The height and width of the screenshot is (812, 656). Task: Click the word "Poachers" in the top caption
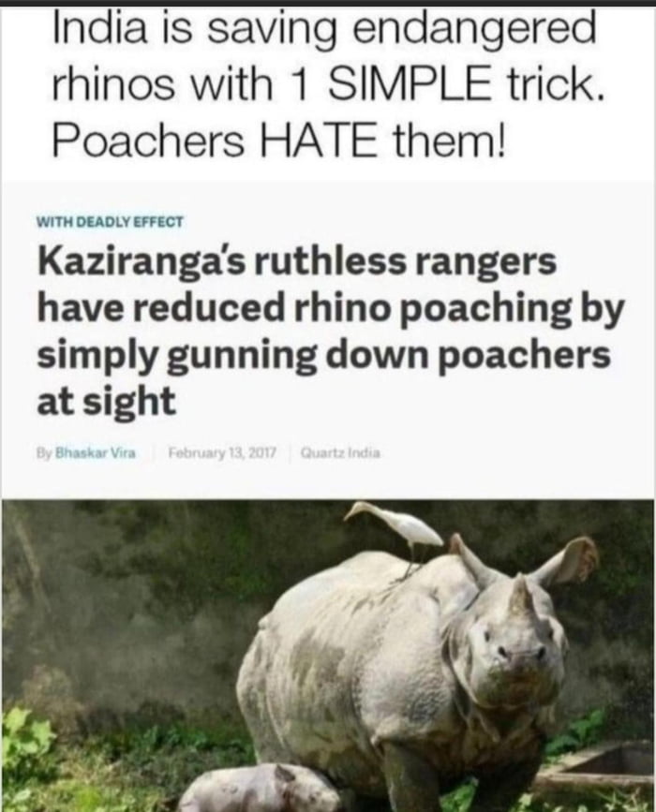148,140
